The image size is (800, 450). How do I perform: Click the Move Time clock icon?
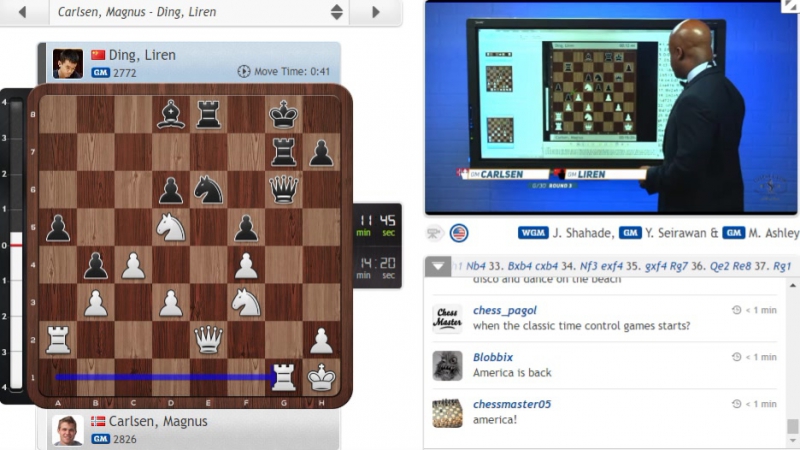click(x=244, y=71)
